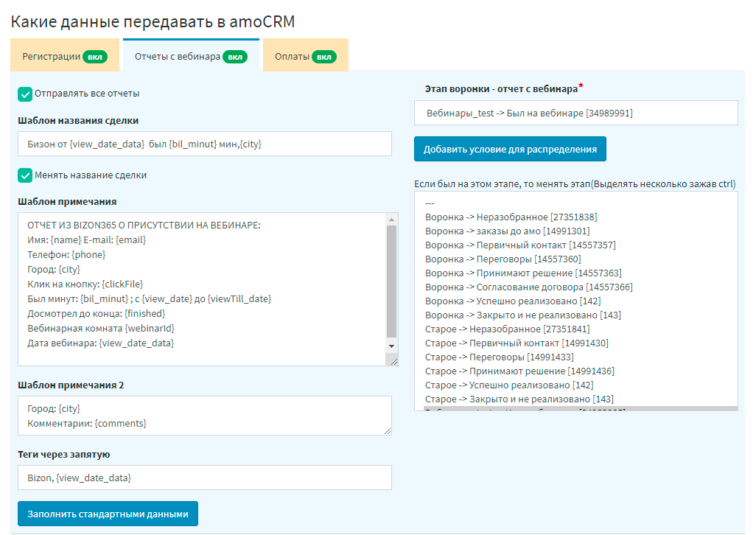The height and width of the screenshot is (535, 756).
Task: Click the Теги через запятую field
Action: coord(205,478)
